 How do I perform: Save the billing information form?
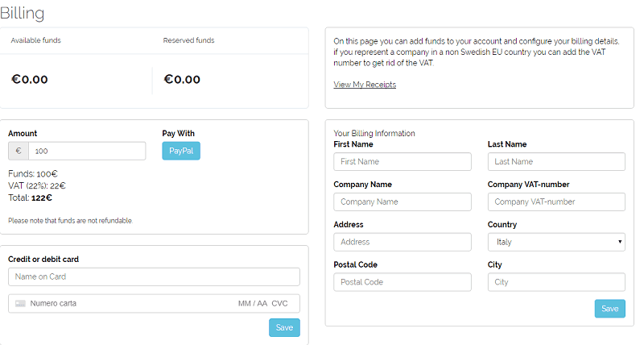[609, 309]
